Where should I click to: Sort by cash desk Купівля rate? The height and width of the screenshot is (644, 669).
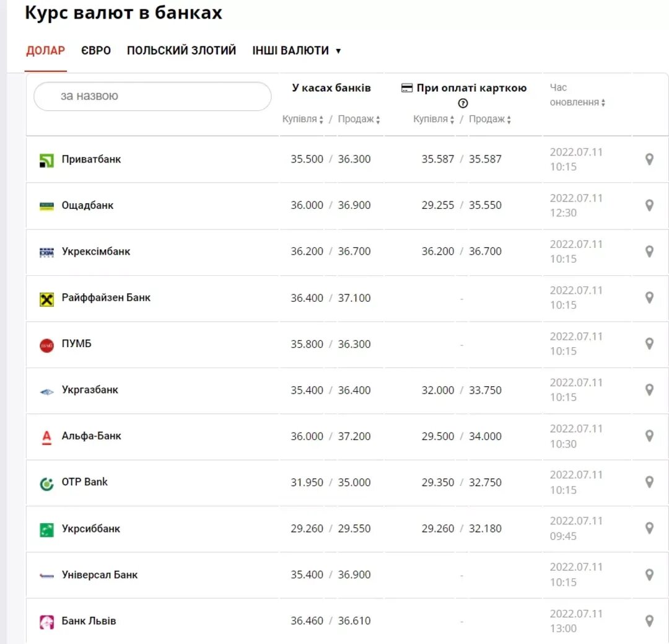302,119
